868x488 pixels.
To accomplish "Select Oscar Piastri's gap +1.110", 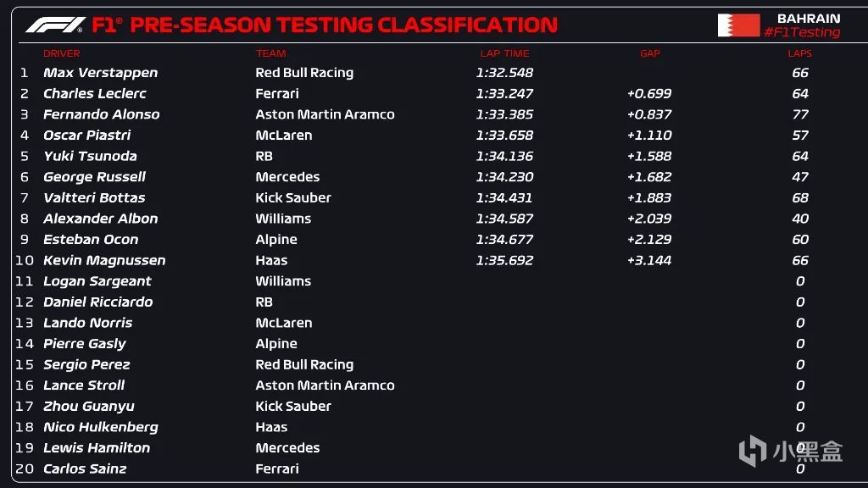I will click(649, 136).
